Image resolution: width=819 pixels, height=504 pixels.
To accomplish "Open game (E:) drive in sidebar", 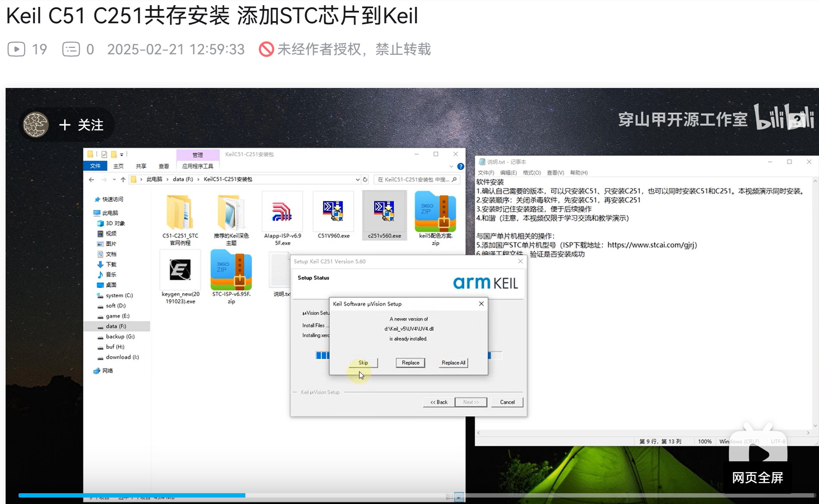I will [x=113, y=316].
